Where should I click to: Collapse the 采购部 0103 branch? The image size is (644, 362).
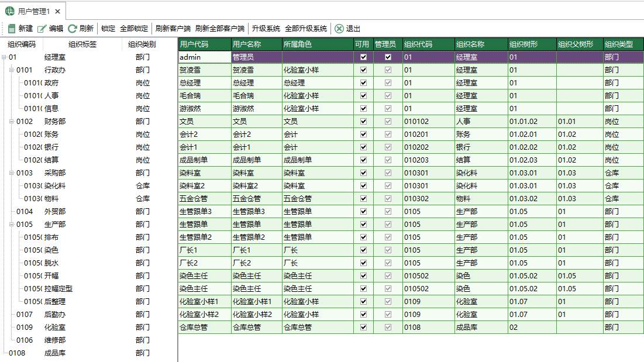tap(10, 173)
